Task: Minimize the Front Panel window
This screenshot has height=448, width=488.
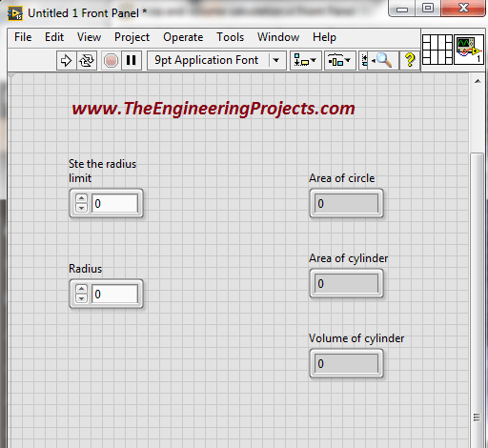Action: (402, 9)
